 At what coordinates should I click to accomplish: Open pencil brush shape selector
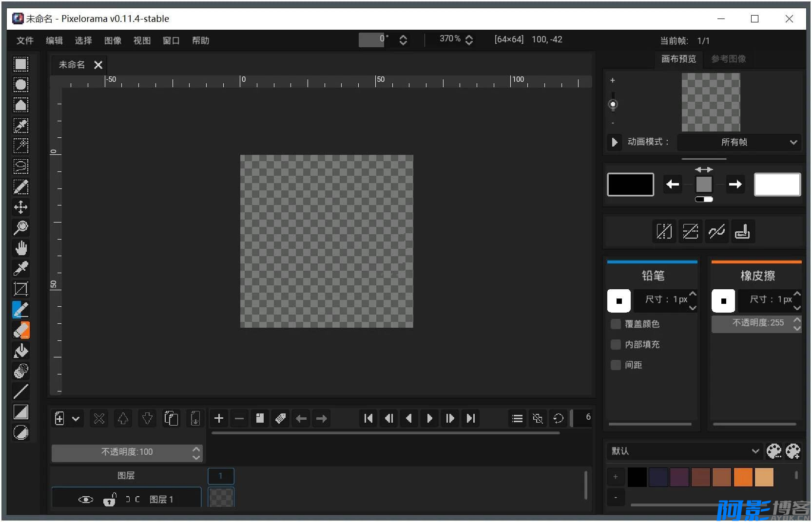pyautogui.click(x=619, y=300)
